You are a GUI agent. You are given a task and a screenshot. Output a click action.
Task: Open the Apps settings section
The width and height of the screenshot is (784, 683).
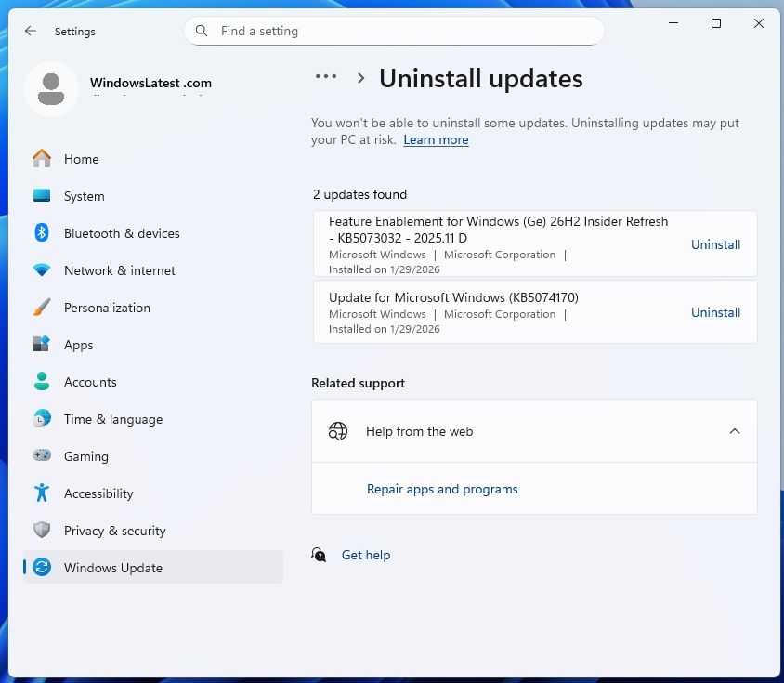[x=78, y=345]
